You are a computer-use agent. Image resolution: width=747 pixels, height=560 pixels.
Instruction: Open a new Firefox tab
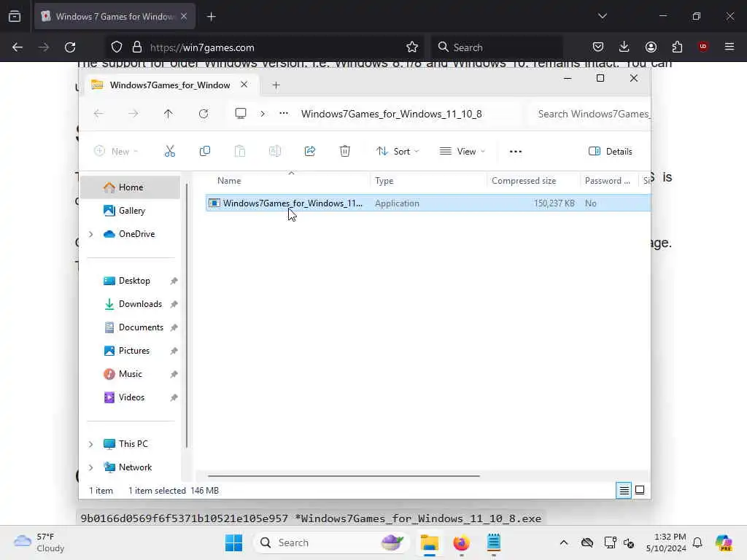click(x=212, y=16)
